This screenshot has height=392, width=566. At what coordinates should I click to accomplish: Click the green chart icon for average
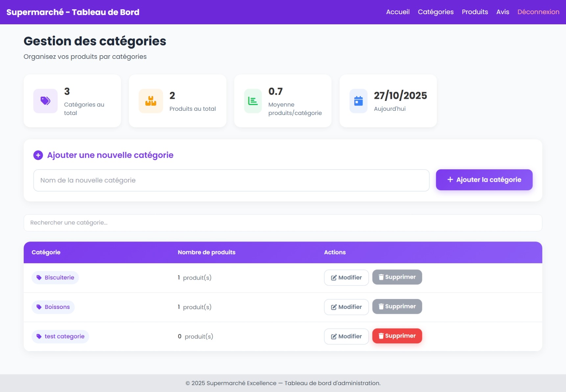(x=253, y=101)
